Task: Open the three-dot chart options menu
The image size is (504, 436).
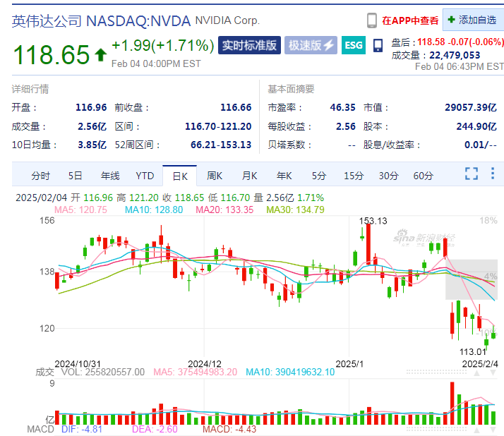Action: pyautogui.click(x=492, y=174)
